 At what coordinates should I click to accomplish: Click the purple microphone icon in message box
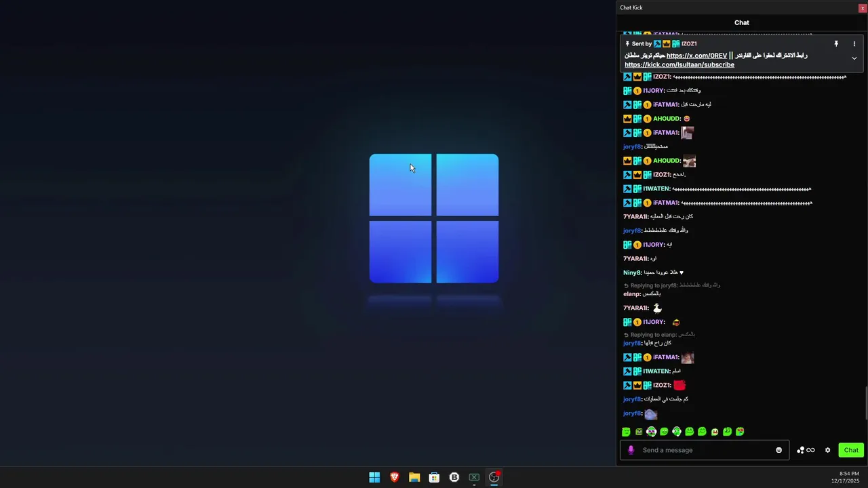coord(631,450)
